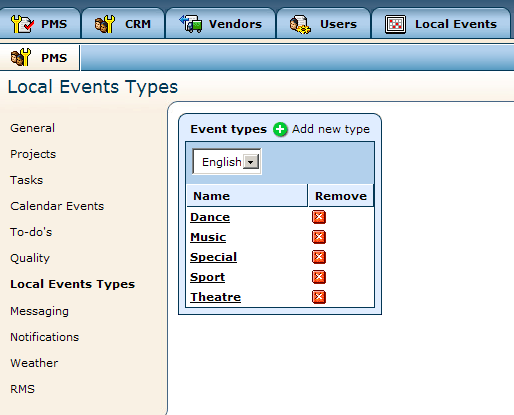Remove the Dance event type
Viewport: 514px width, 415px height.
click(x=319, y=217)
